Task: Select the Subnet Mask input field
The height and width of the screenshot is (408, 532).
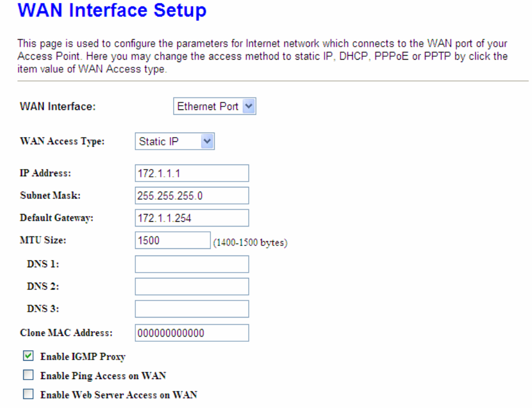Action: pyautogui.click(x=192, y=196)
